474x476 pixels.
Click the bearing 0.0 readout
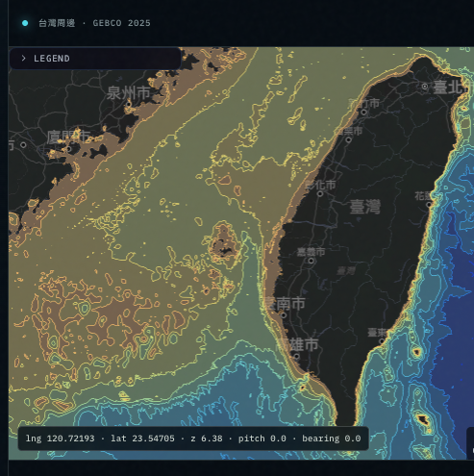[332, 438]
